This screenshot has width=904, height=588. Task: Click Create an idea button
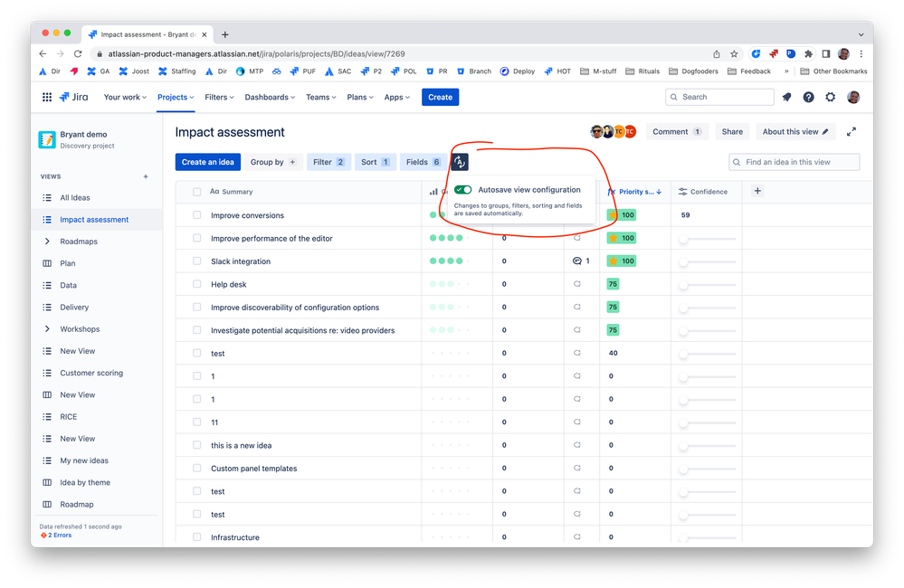pyautogui.click(x=207, y=162)
